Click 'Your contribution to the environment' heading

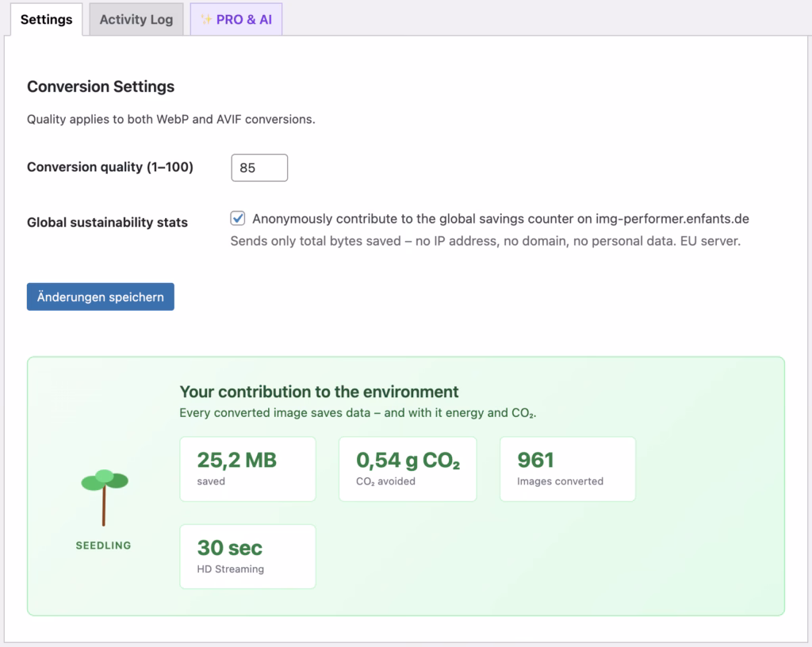click(x=319, y=392)
